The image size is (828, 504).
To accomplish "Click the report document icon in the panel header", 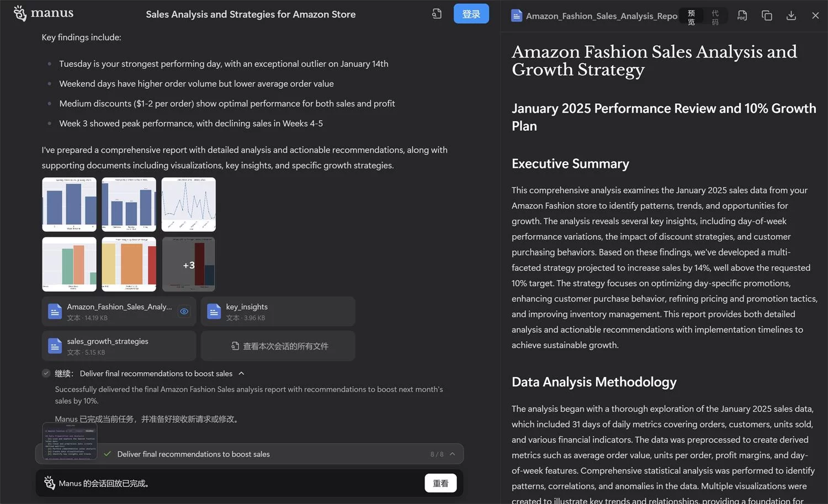I will click(x=517, y=16).
